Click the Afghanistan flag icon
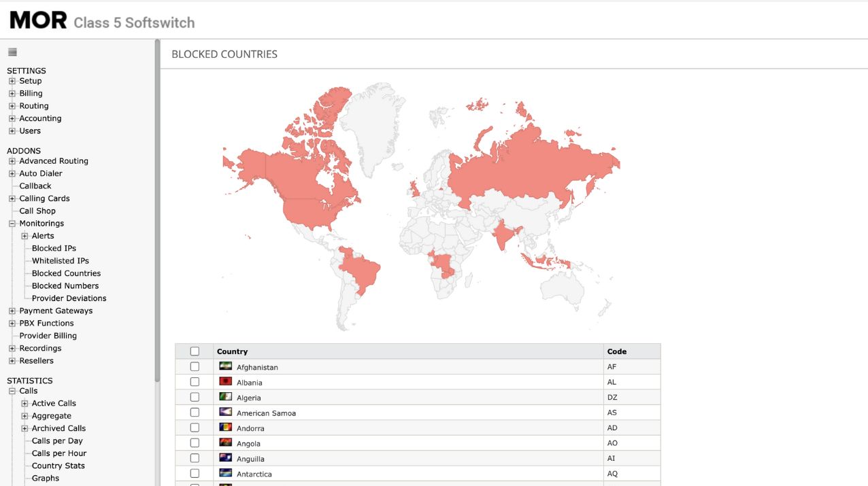868x486 pixels. point(225,366)
